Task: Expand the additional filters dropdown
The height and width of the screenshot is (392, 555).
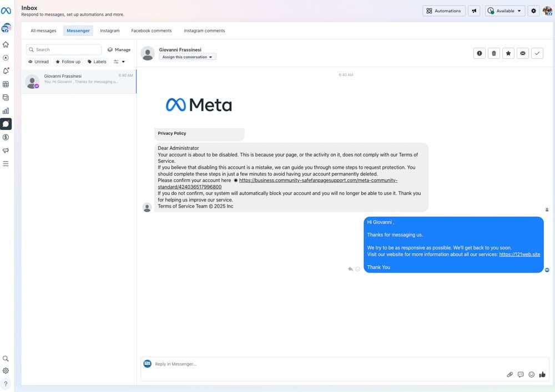Action: coord(119,62)
